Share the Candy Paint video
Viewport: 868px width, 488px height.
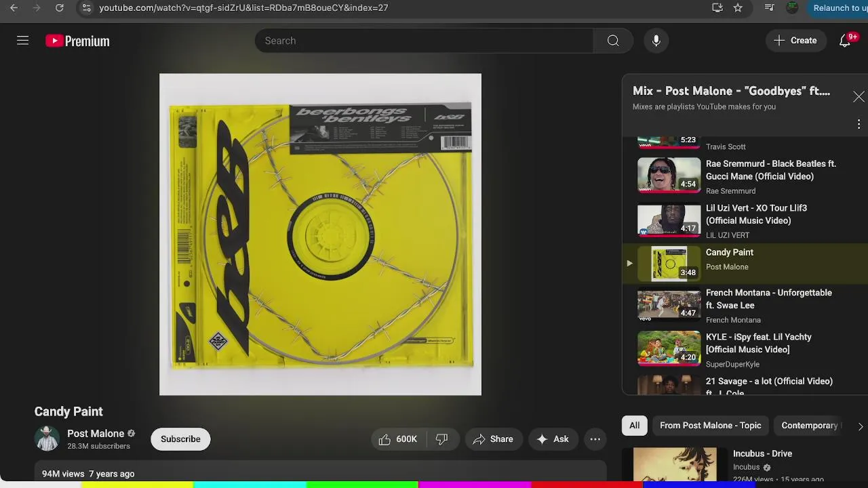tap(493, 439)
